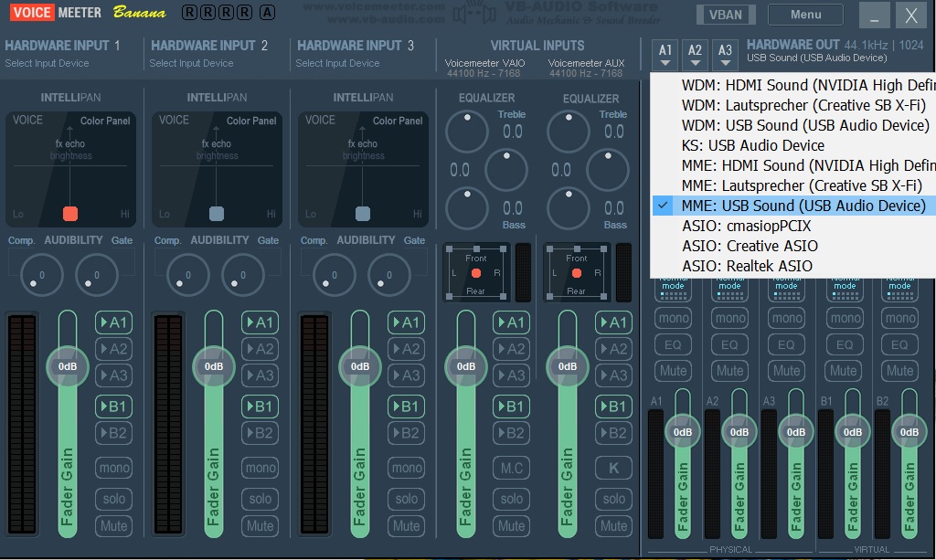Select input device for Hardware Input 2

click(x=192, y=63)
